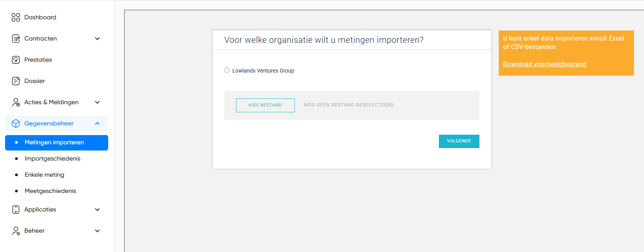Open Dashboard via its grid icon
The height and width of the screenshot is (252, 644).
(x=16, y=17)
